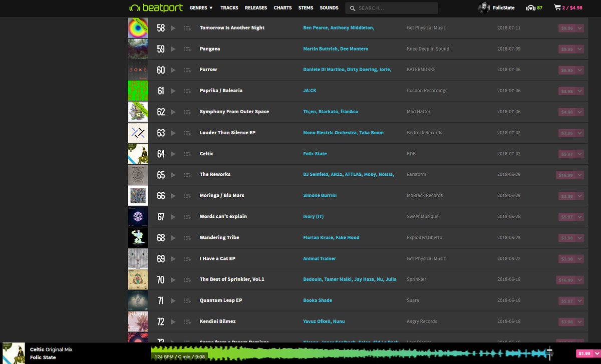
Task: Add Pangaea to the play queue
Action: point(188,49)
